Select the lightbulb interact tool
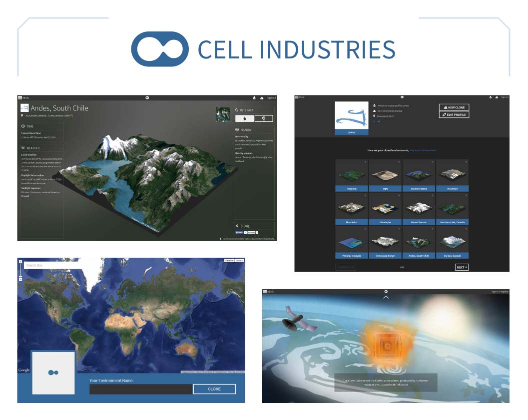Screen dimensions: 528x420 click(x=264, y=118)
